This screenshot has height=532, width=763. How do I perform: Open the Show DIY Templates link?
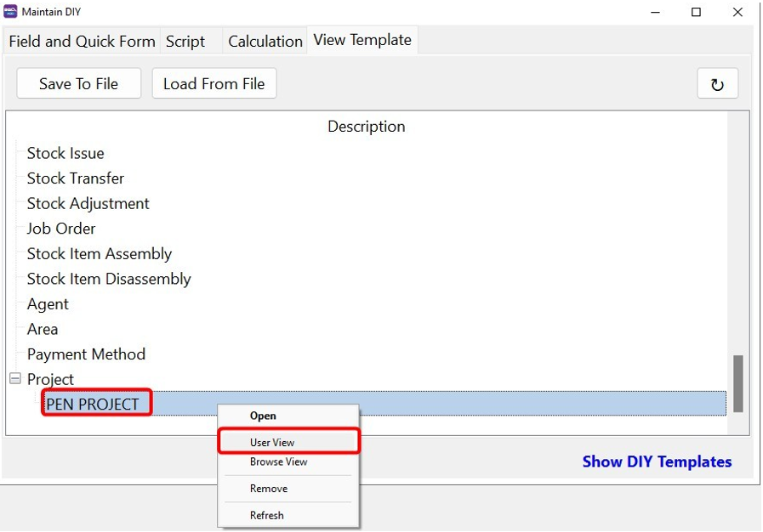click(656, 461)
